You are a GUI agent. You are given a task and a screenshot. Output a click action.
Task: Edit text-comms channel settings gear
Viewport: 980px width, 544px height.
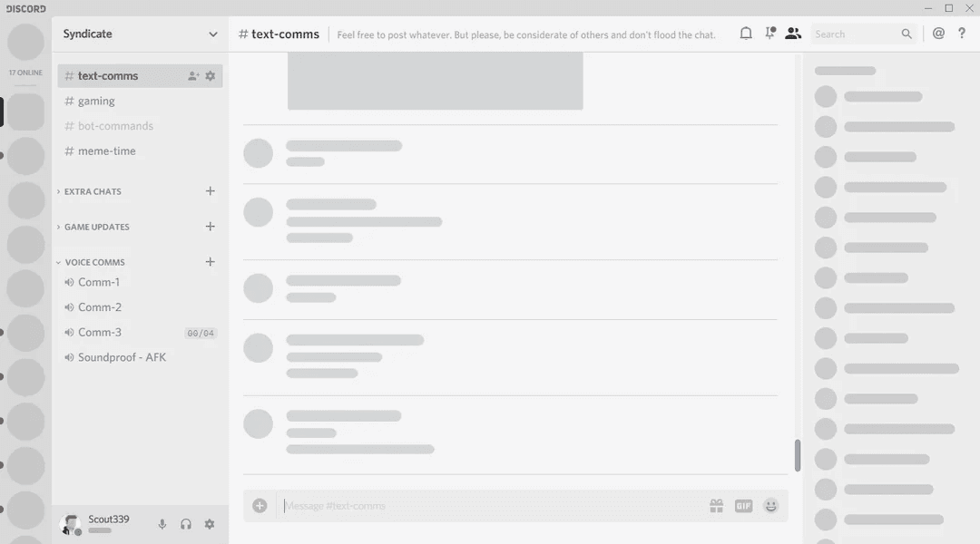(x=210, y=75)
